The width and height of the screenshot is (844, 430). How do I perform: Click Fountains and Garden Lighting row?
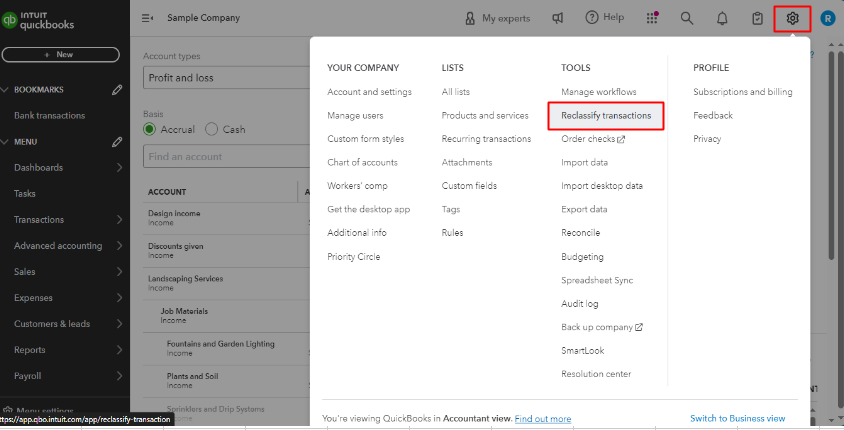[x=226, y=349]
